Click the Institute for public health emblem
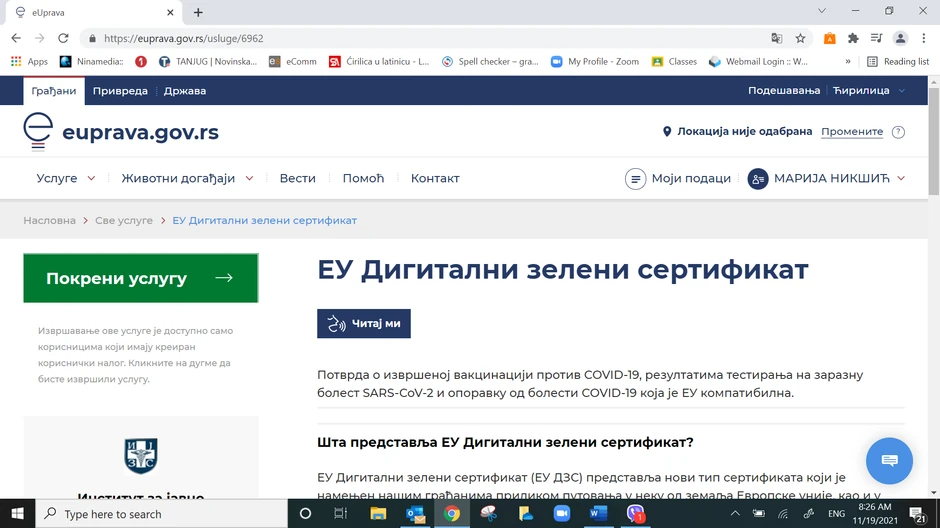 (x=141, y=455)
